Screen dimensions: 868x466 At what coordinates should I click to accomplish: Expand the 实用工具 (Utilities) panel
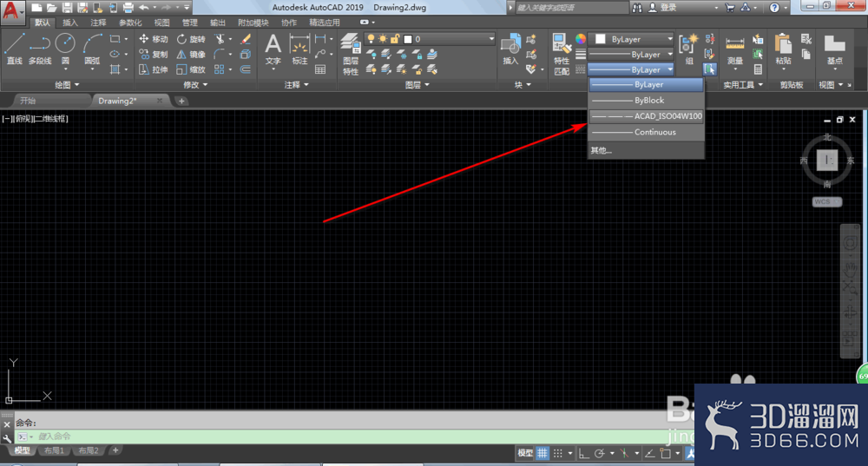[743, 85]
